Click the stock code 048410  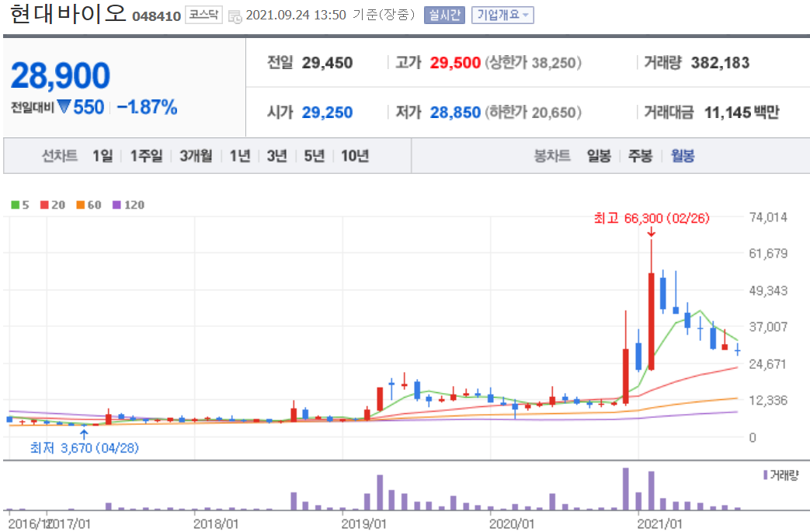click(x=157, y=16)
